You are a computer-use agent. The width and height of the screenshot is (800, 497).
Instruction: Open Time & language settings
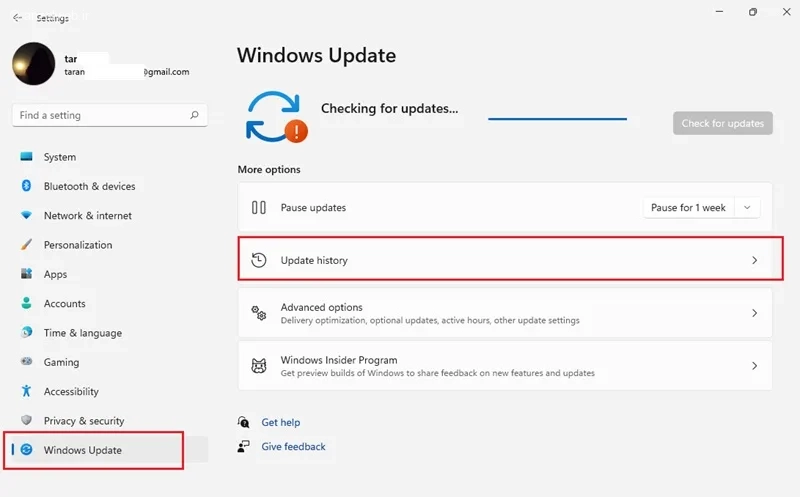[x=110, y=333]
